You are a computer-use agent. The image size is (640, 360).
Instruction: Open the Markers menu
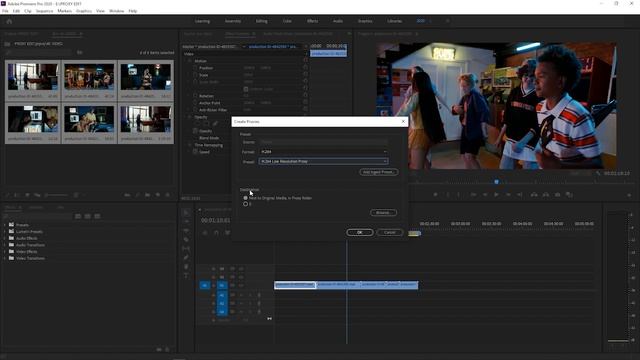64,11
